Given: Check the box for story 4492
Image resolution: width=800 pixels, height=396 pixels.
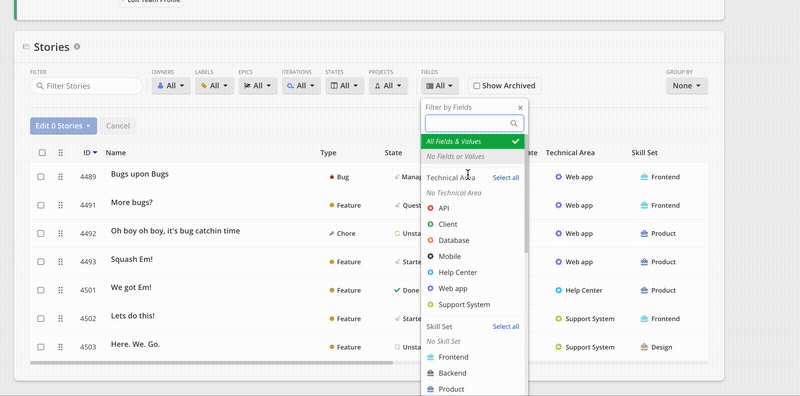Looking at the screenshot, I should point(41,233).
